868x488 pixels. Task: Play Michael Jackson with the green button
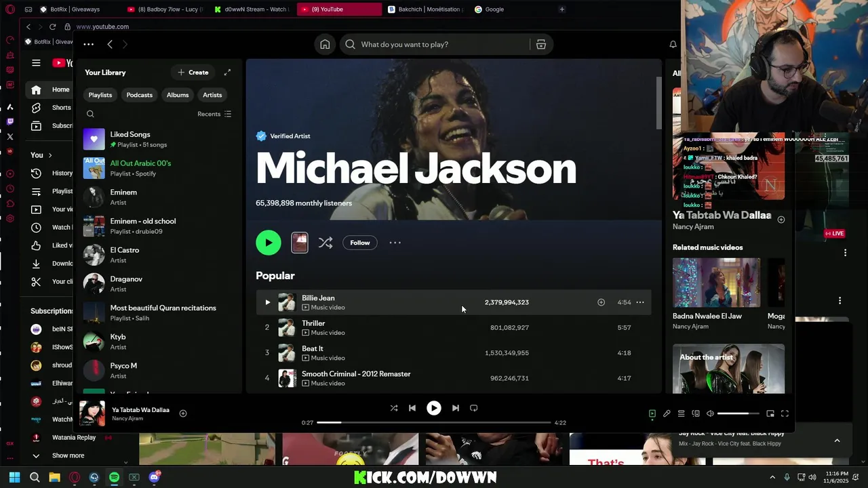click(x=269, y=243)
